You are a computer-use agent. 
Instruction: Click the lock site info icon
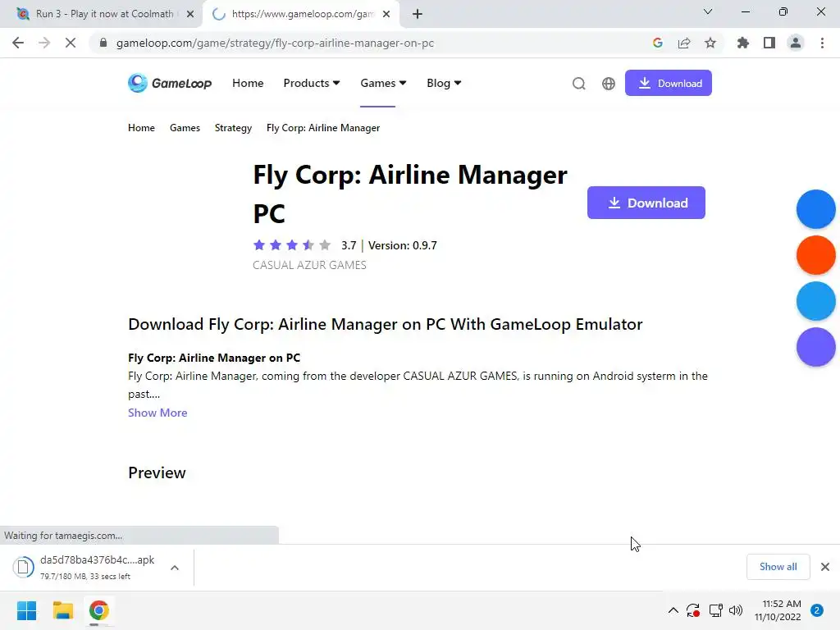[x=103, y=43]
